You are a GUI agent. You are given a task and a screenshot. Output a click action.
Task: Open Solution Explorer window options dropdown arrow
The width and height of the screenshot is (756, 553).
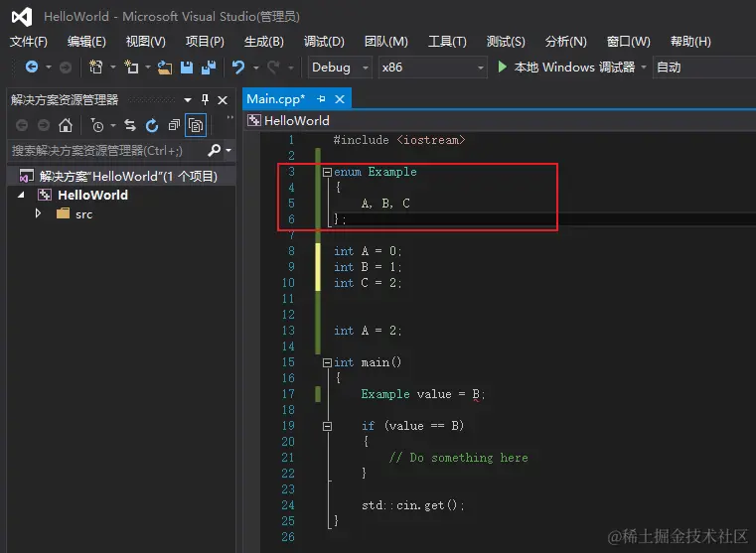click(x=188, y=100)
